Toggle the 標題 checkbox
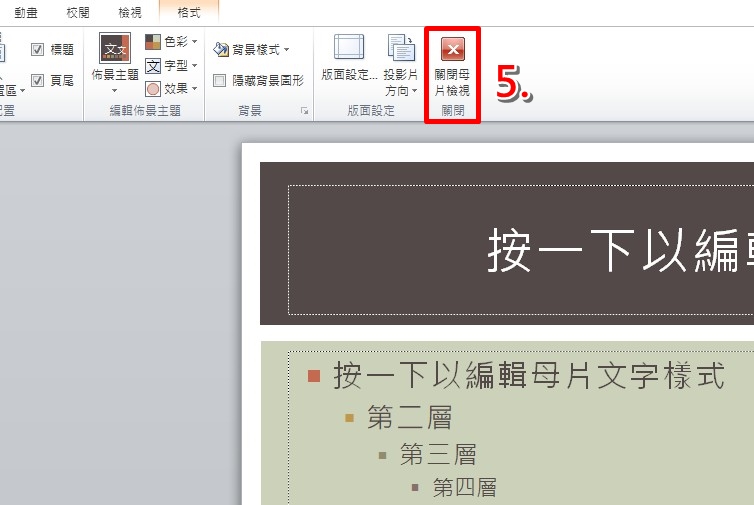The width and height of the screenshot is (754, 505). (x=38, y=49)
